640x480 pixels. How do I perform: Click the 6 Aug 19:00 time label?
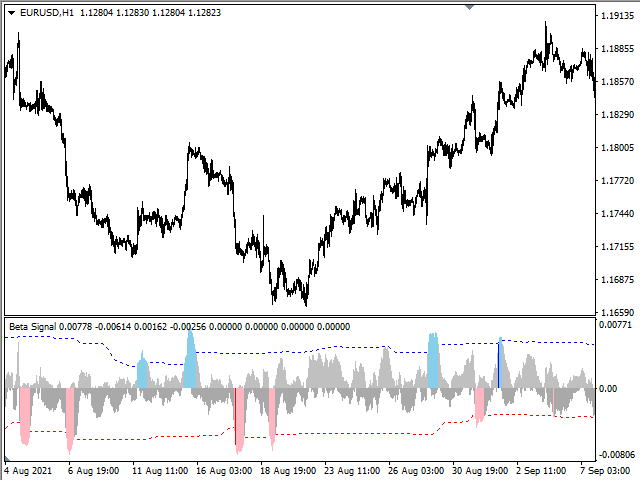click(93, 471)
